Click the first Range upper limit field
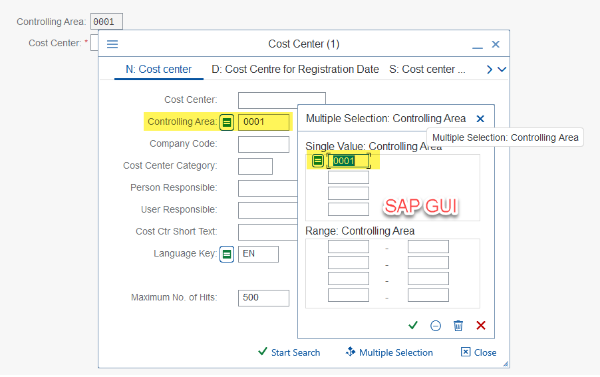This screenshot has height=377, width=600. pos(428,246)
